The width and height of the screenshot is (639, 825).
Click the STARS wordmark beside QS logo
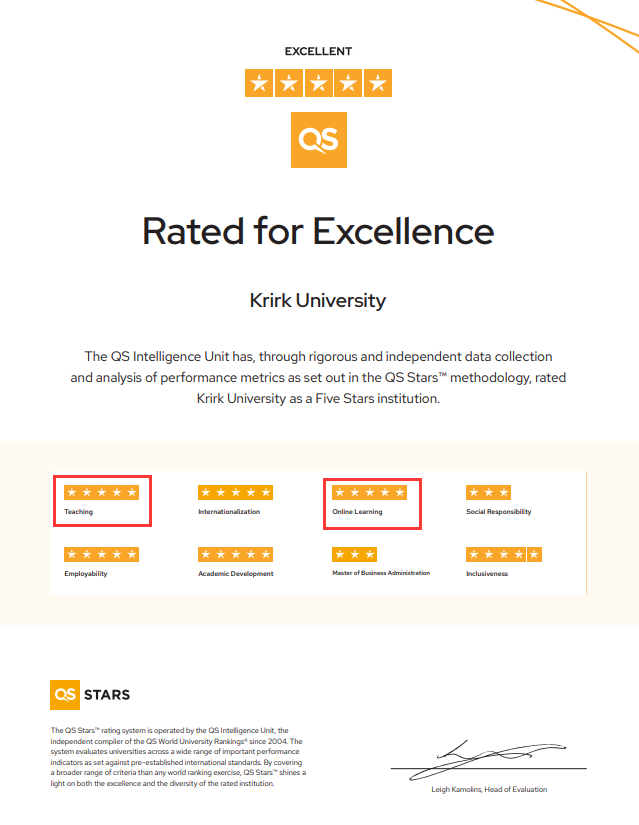point(107,695)
